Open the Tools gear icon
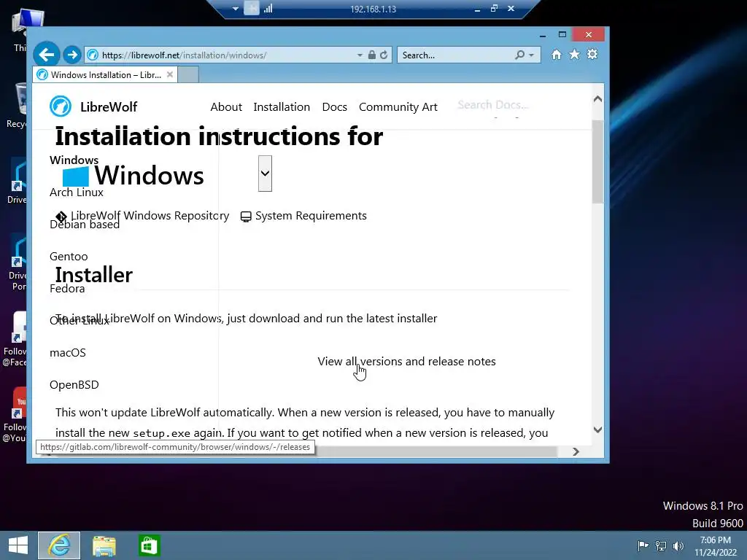747x560 pixels. point(592,54)
